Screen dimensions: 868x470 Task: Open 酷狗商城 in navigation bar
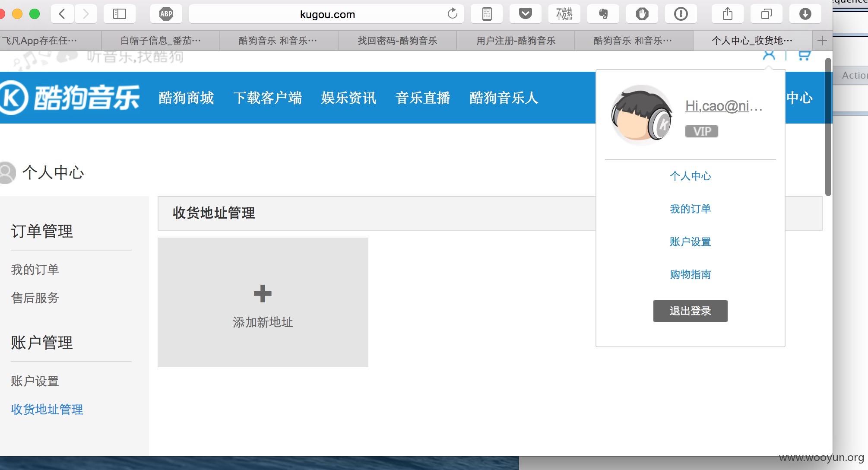pos(186,98)
